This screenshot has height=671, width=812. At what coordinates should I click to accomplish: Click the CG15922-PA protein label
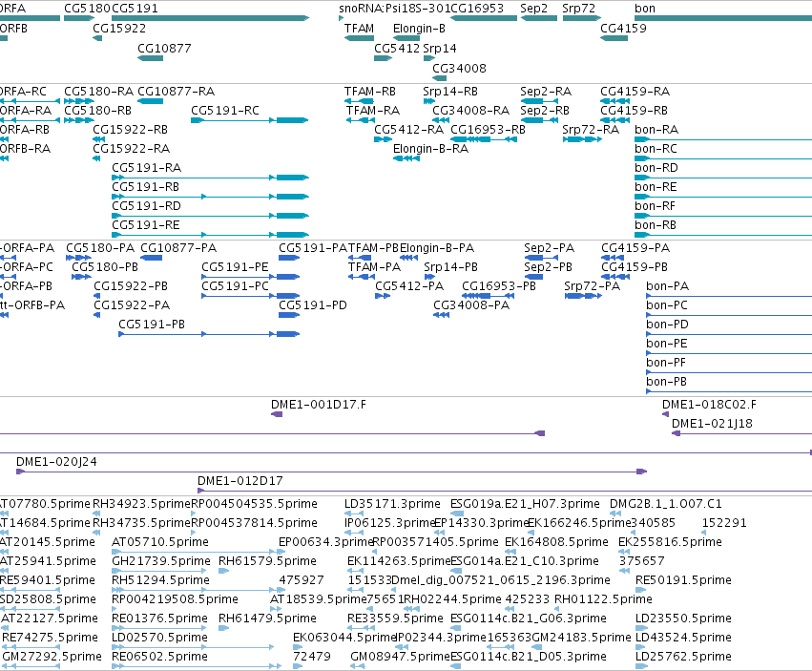(132, 305)
